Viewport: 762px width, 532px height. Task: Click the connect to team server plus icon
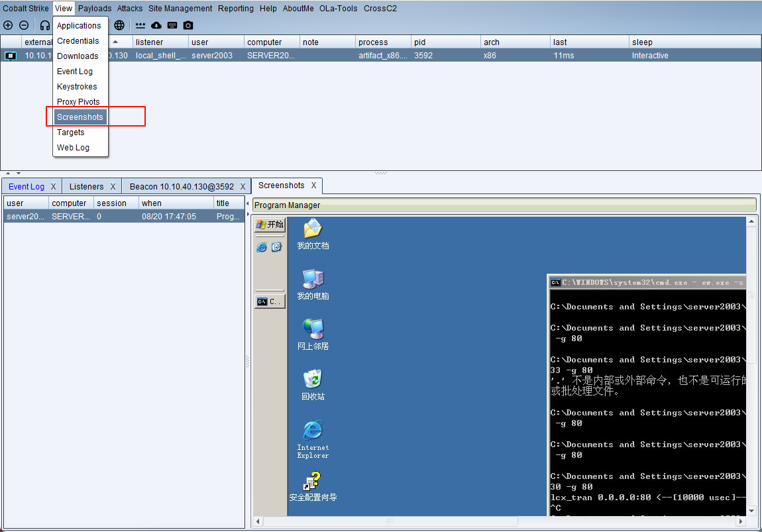(8, 25)
